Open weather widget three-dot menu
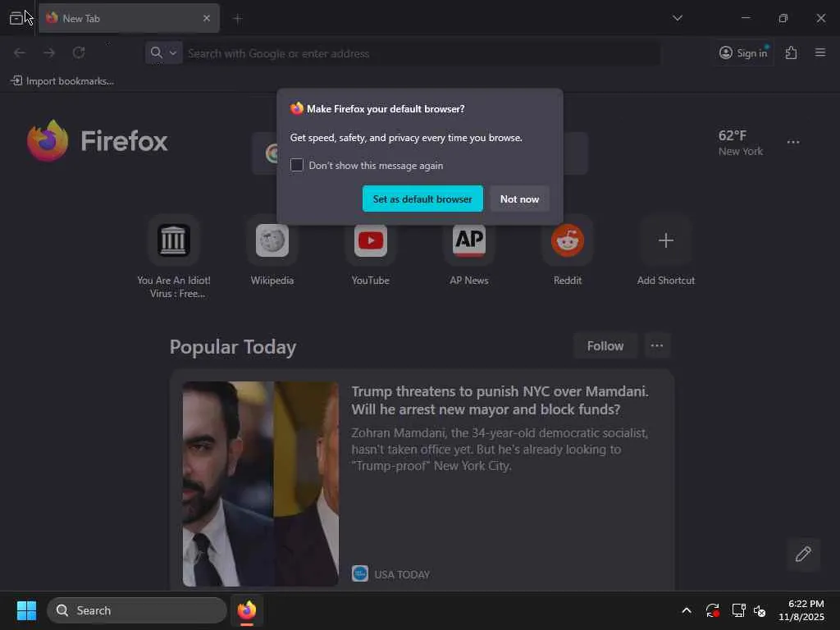The width and height of the screenshot is (840, 630). tap(793, 142)
